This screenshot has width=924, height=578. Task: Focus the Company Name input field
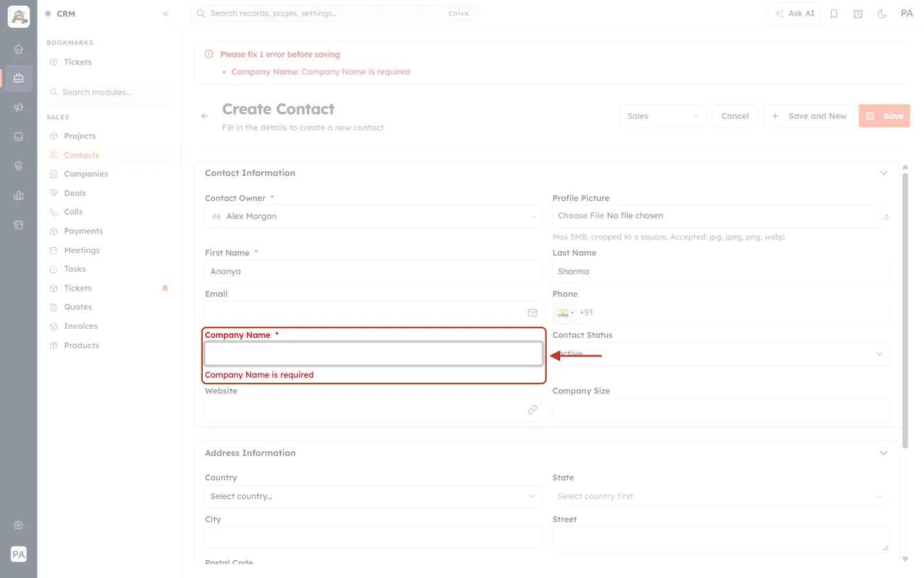click(x=373, y=354)
